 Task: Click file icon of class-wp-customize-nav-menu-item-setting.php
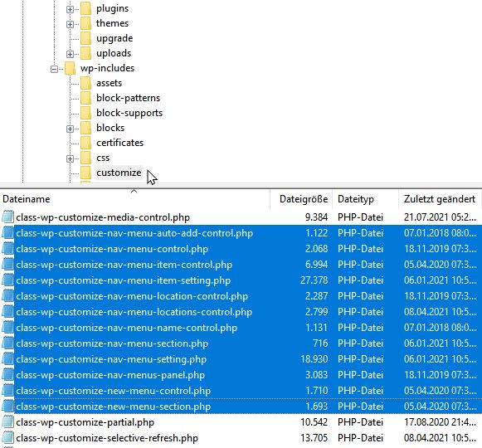(8, 280)
